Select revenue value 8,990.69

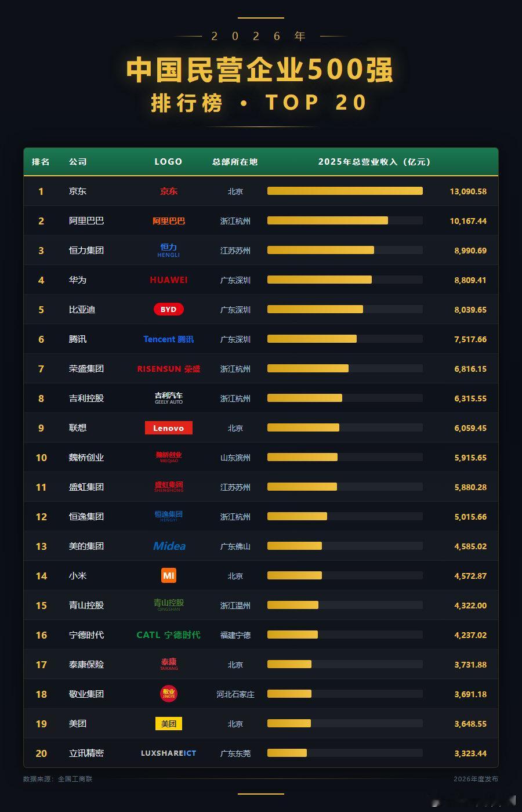[x=470, y=251]
